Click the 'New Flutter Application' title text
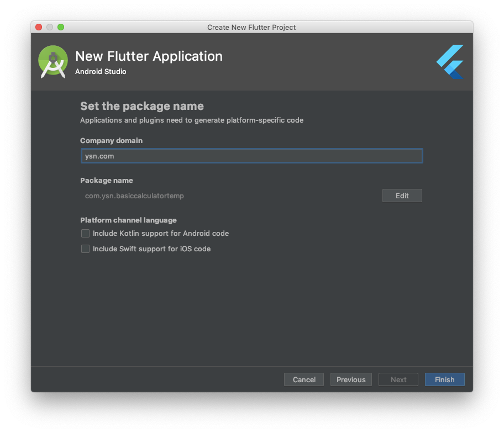 [x=149, y=56]
